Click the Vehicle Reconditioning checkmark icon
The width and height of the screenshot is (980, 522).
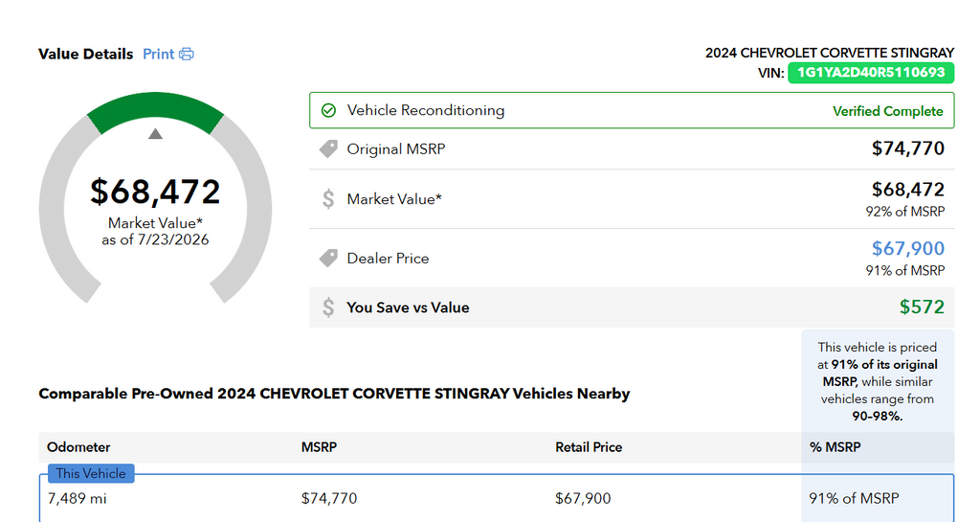(x=328, y=111)
